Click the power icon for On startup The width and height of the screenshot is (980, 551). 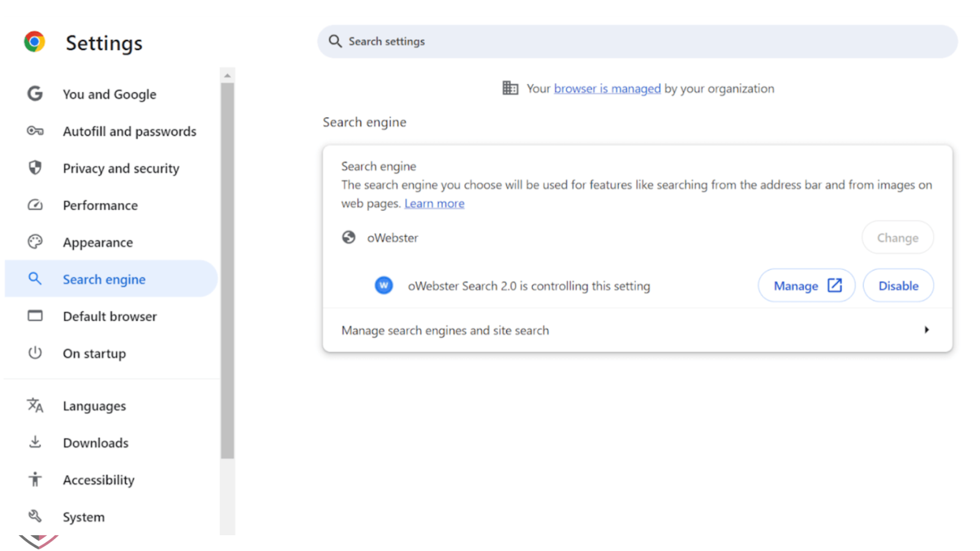[x=35, y=353]
